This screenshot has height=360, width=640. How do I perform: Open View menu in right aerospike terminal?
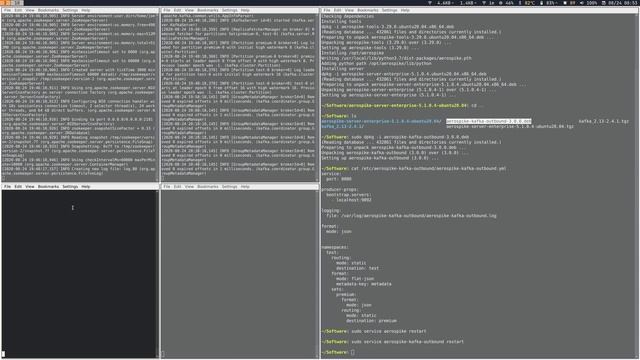349,10
